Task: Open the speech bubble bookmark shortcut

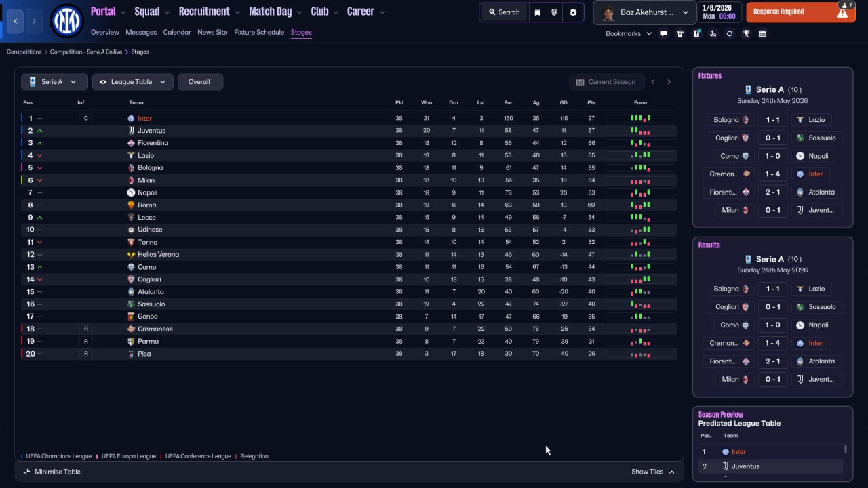Action: pos(664,33)
